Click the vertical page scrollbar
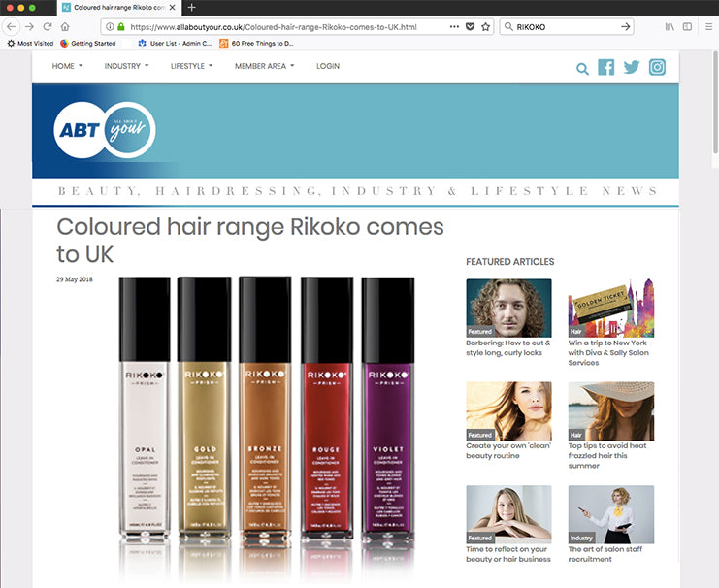This screenshot has width=719, height=588. 715,103
